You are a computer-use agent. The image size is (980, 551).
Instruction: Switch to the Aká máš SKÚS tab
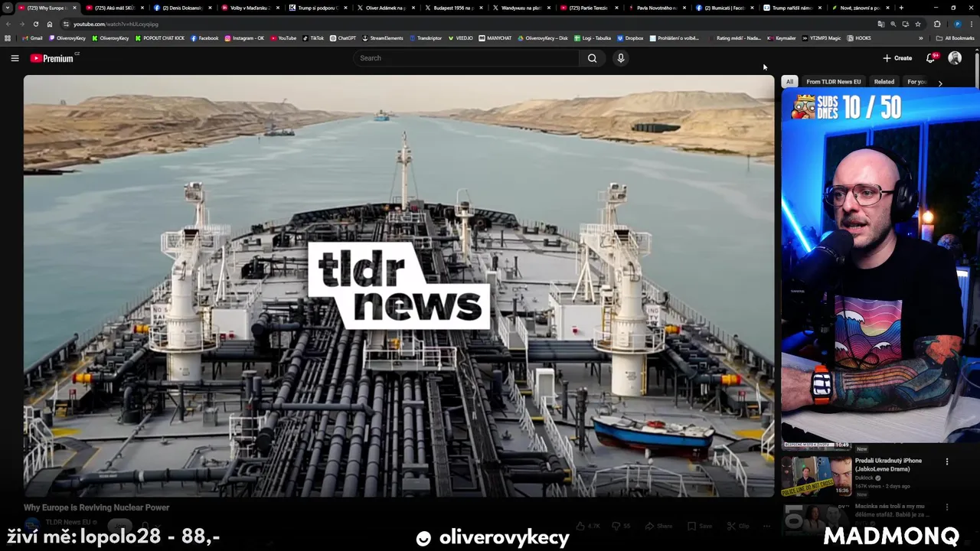click(114, 8)
